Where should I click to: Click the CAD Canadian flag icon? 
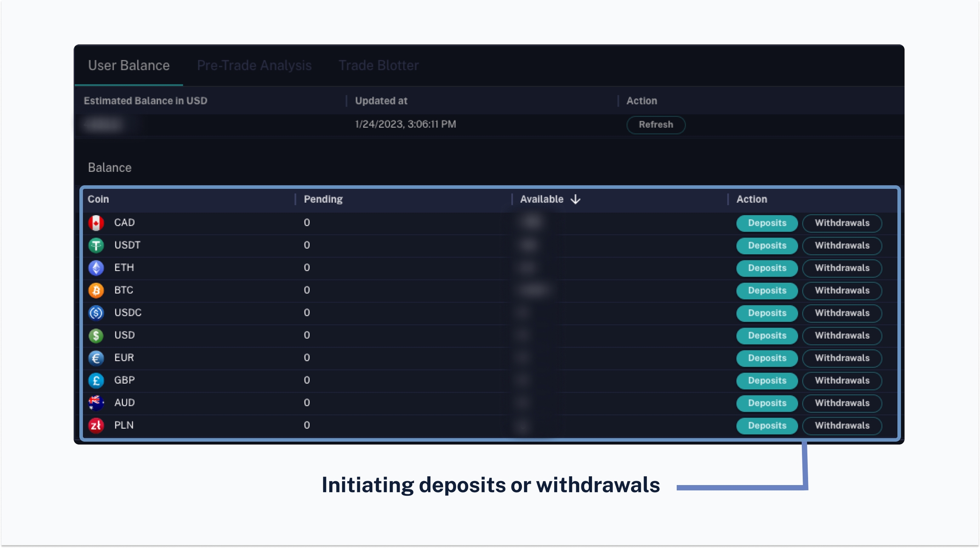click(96, 223)
